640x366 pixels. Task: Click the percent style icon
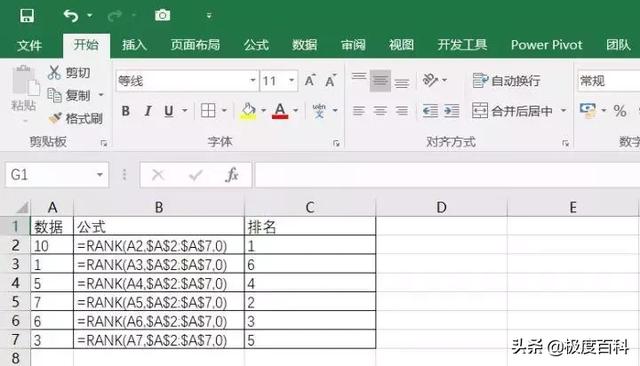620,111
